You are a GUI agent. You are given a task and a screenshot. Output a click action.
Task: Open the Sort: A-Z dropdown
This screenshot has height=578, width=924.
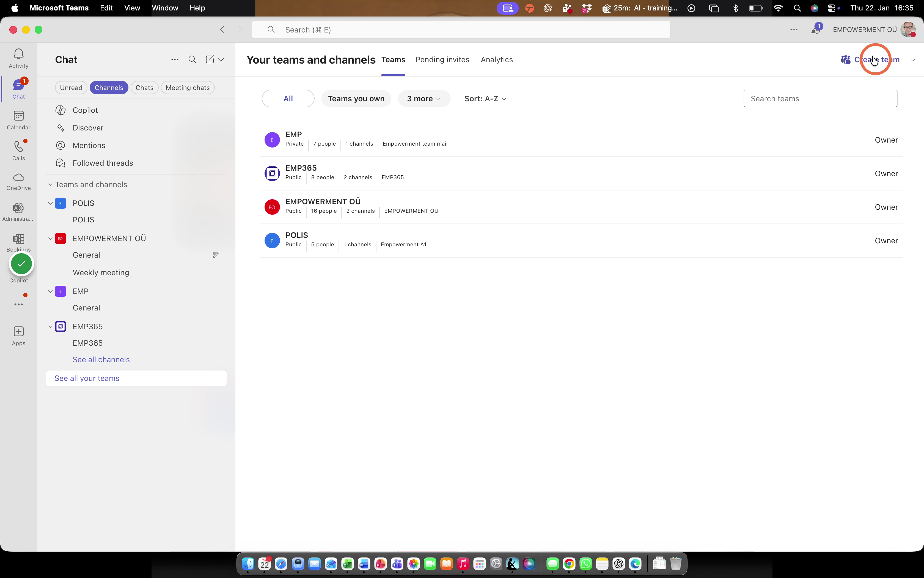[485, 99]
